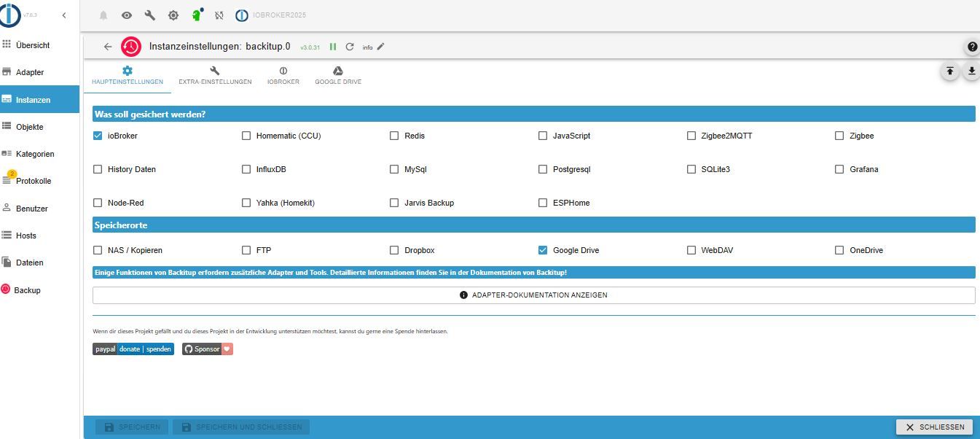Edit the instance name with pencil icon
Screen dimensions: 980x439
(x=381, y=47)
